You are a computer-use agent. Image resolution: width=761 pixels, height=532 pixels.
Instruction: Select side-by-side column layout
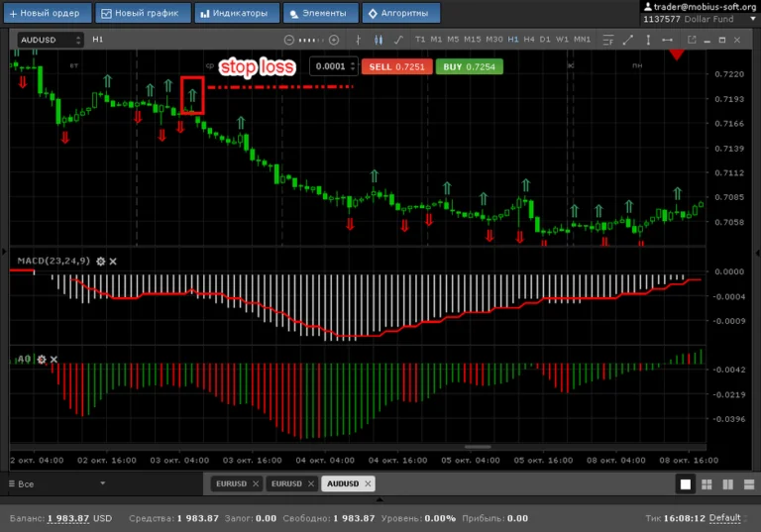(x=728, y=484)
